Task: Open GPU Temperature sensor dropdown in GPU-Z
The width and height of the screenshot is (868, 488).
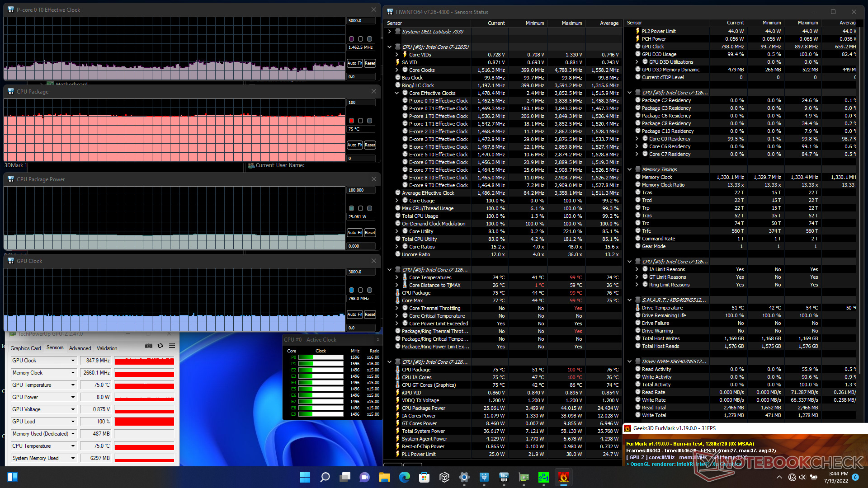Action: [73, 385]
